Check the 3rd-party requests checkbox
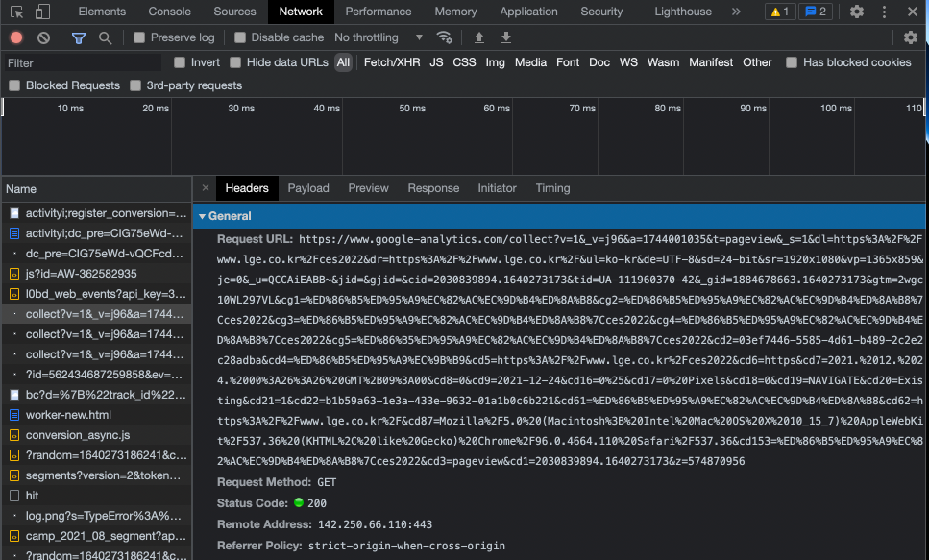Viewport: 929px width, 560px height. (x=135, y=85)
